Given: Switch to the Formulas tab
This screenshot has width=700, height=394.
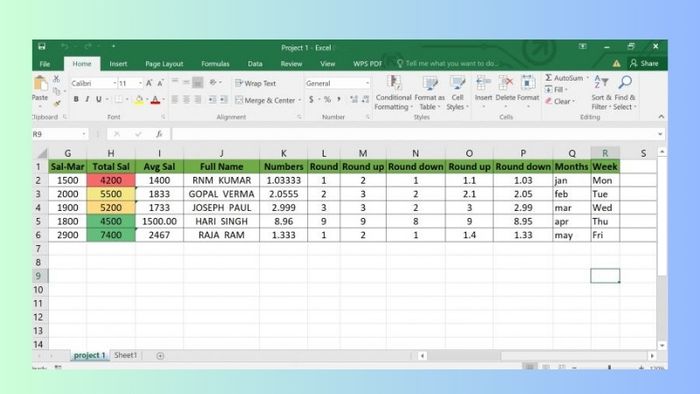Looking at the screenshot, I should pyautogui.click(x=215, y=64).
